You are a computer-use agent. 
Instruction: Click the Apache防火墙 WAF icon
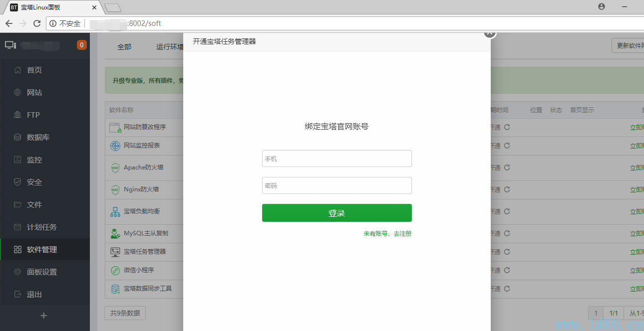[115, 167]
